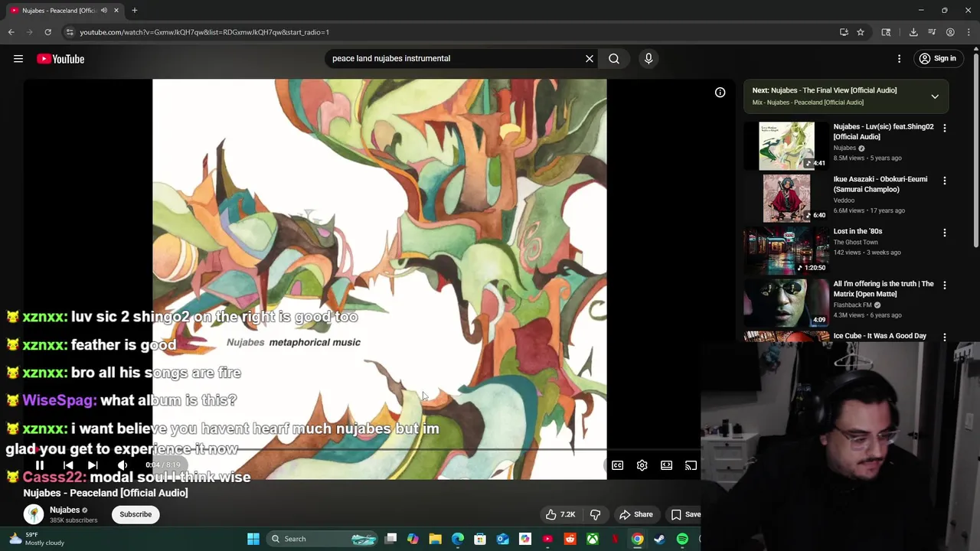Click the taskbar Search box
This screenshot has width=980, height=551.
323,539
